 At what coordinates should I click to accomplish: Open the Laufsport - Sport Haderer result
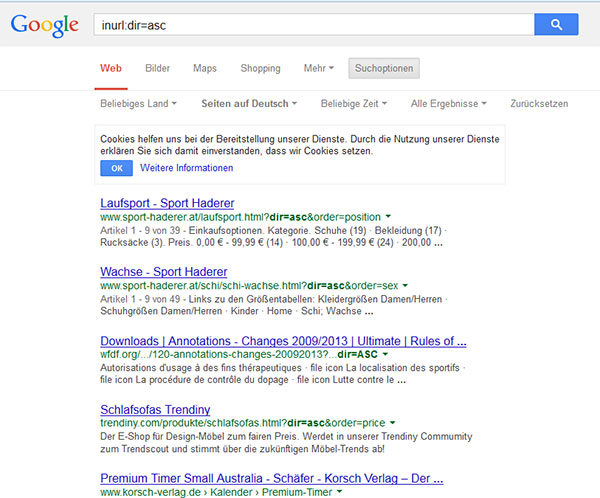(x=167, y=203)
